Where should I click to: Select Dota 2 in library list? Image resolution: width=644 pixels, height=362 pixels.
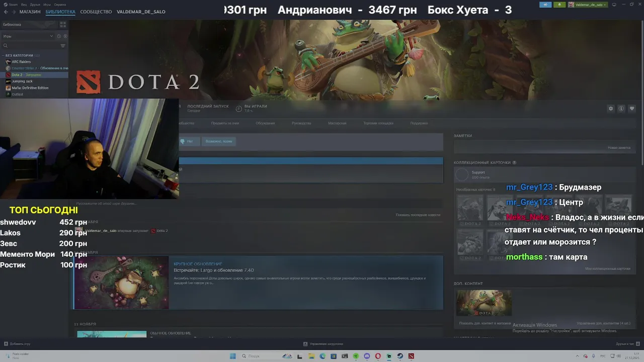pos(34,75)
